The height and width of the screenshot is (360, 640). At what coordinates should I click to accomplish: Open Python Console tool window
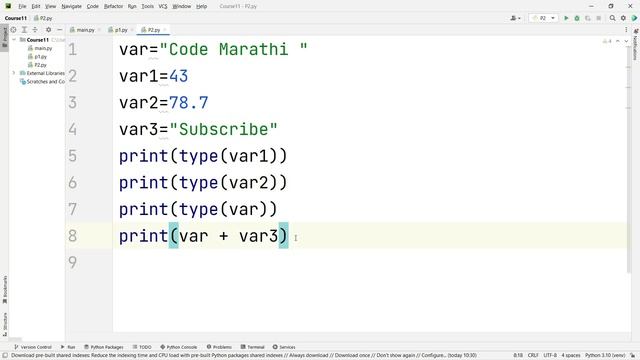(178, 347)
